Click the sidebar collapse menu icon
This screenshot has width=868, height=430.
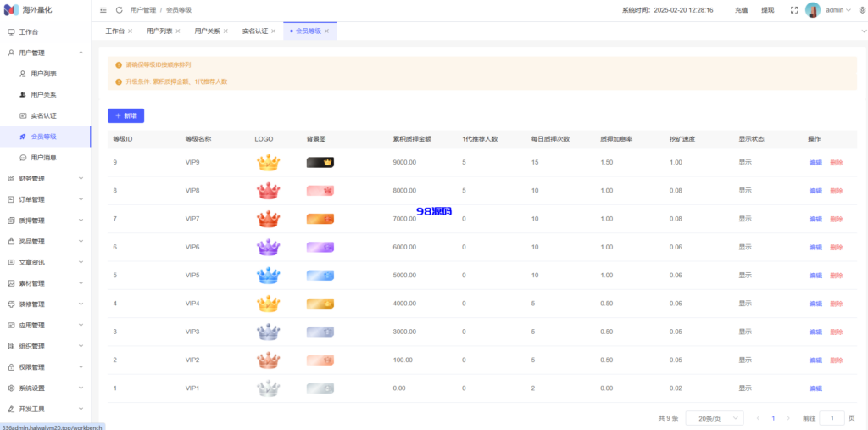coord(103,10)
